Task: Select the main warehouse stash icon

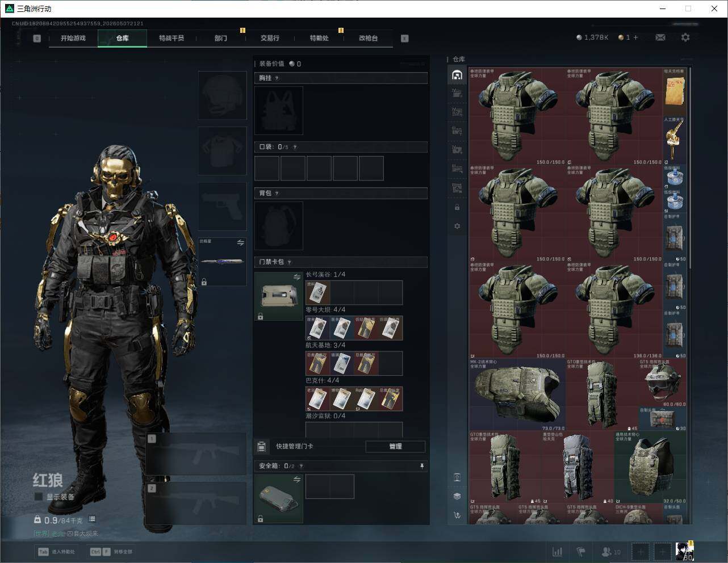Action: [x=457, y=75]
